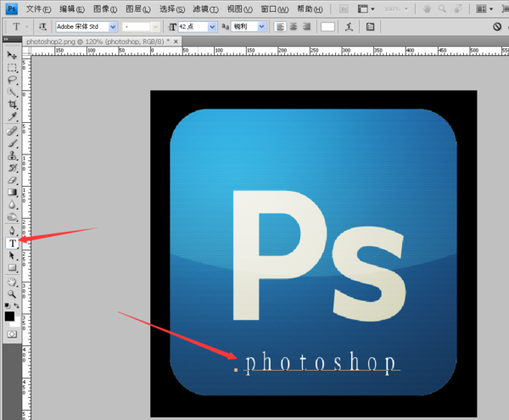Select the Dodge tool
The height and width of the screenshot is (420, 509).
(12, 217)
